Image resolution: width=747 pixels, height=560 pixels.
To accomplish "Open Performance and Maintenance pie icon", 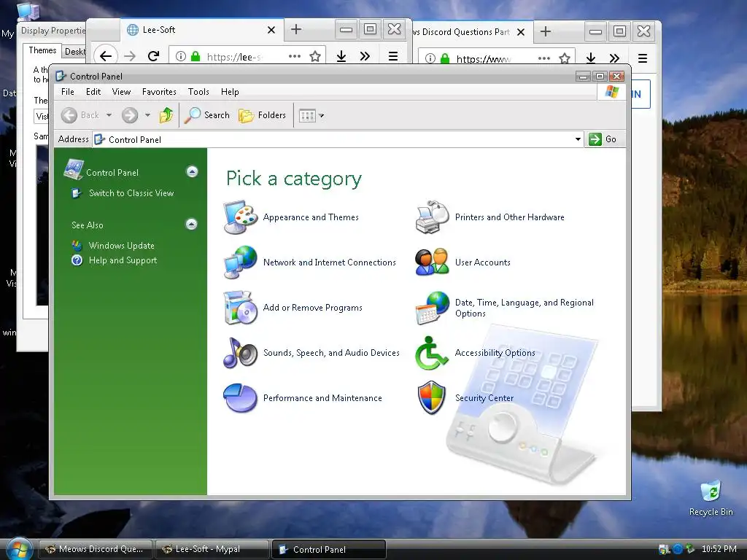I will click(x=241, y=398).
